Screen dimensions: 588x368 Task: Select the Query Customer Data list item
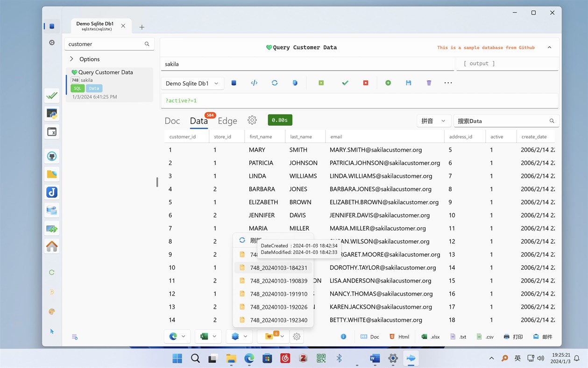(x=110, y=85)
